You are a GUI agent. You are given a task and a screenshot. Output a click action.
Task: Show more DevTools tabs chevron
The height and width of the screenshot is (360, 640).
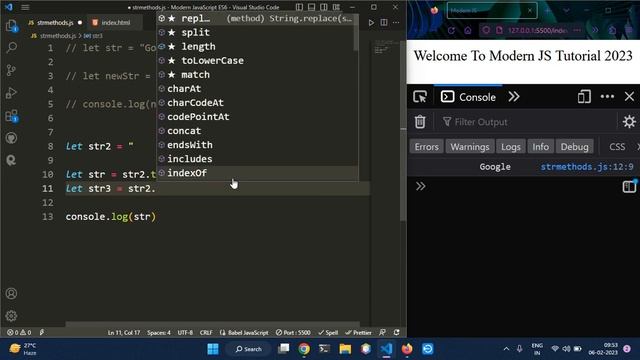click(514, 97)
